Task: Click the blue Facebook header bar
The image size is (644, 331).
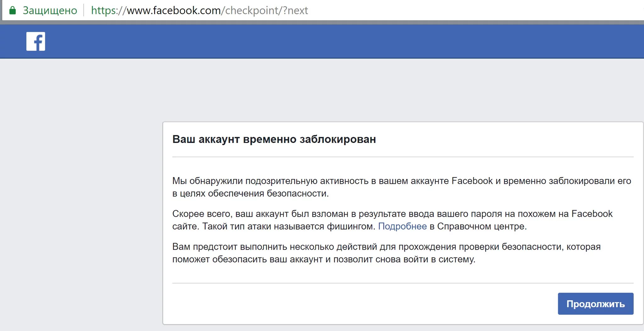Action: (x=314, y=41)
